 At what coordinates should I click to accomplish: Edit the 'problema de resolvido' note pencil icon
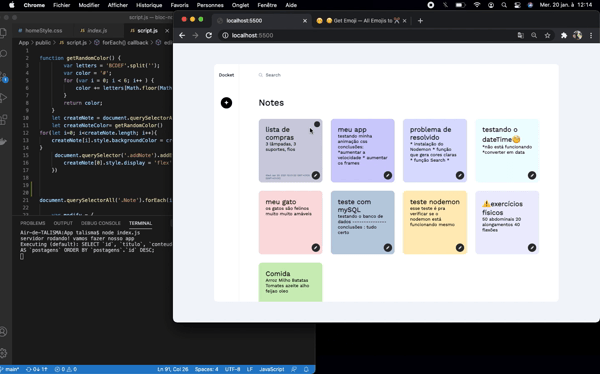click(460, 175)
